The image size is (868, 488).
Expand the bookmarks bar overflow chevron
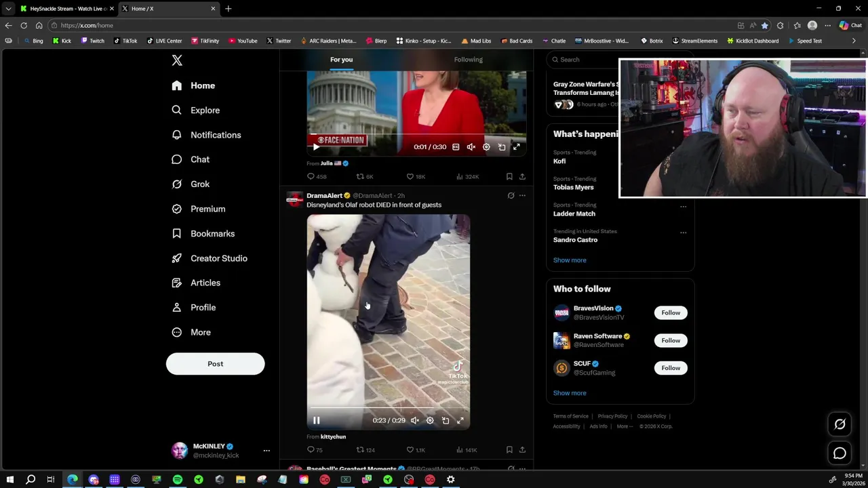tap(854, 41)
